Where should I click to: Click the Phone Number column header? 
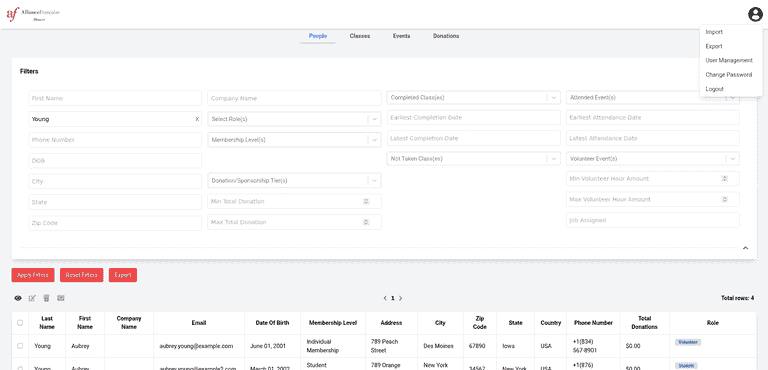point(593,323)
